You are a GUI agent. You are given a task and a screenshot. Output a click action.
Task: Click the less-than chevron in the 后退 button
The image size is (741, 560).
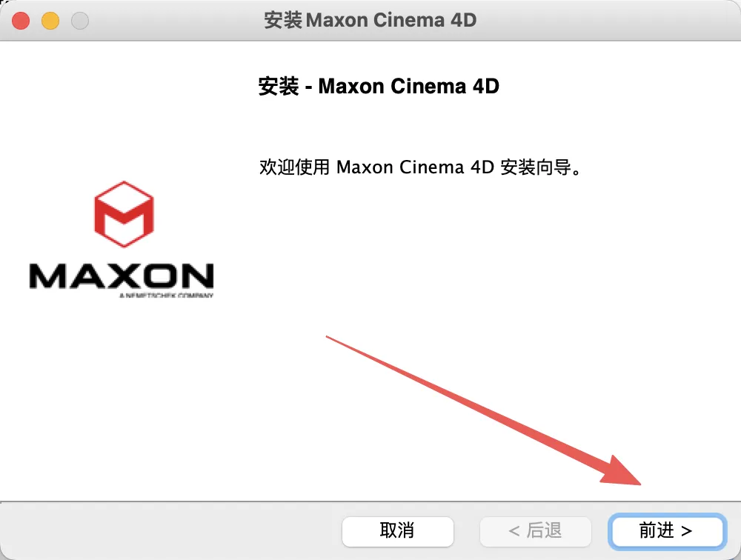click(514, 531)
